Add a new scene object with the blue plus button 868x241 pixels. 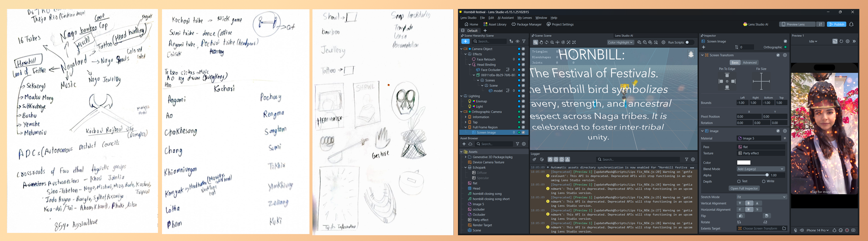coord(465,41)
